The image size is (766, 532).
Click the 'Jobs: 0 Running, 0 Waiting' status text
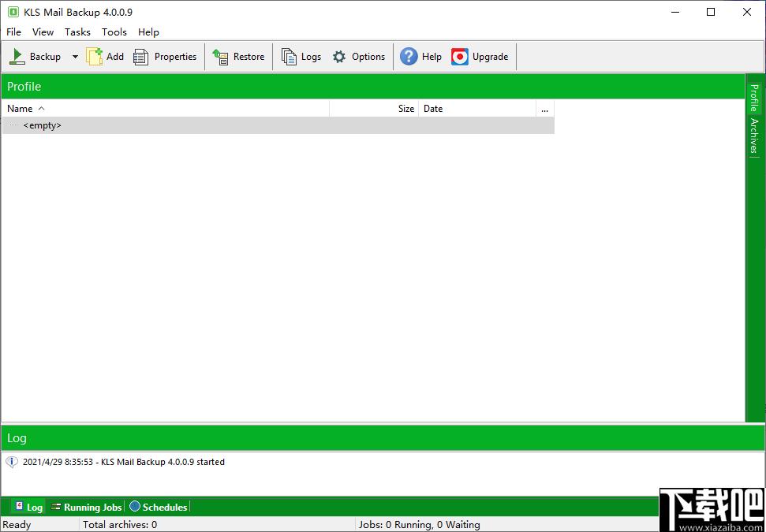coord(419,525)
